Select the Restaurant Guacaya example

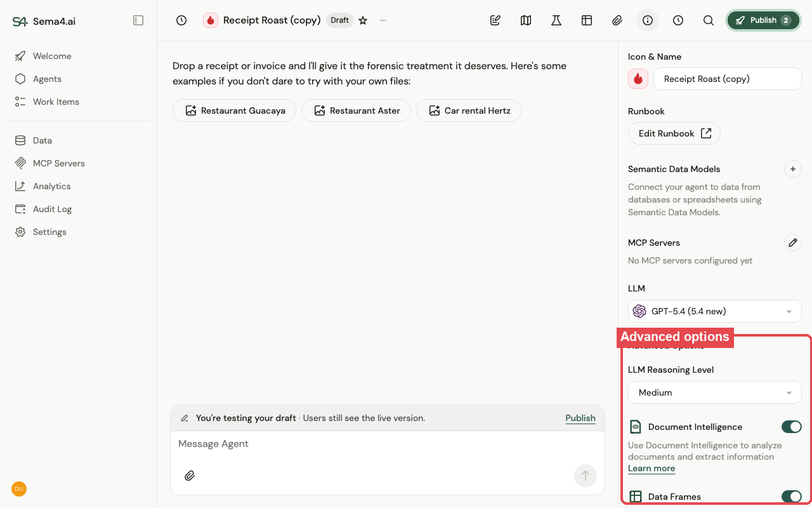click(x=234, y=110)
